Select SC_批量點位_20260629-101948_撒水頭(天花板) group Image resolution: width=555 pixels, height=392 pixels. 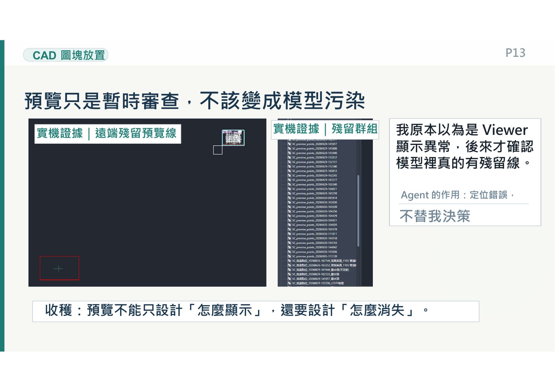click(321, 270)
